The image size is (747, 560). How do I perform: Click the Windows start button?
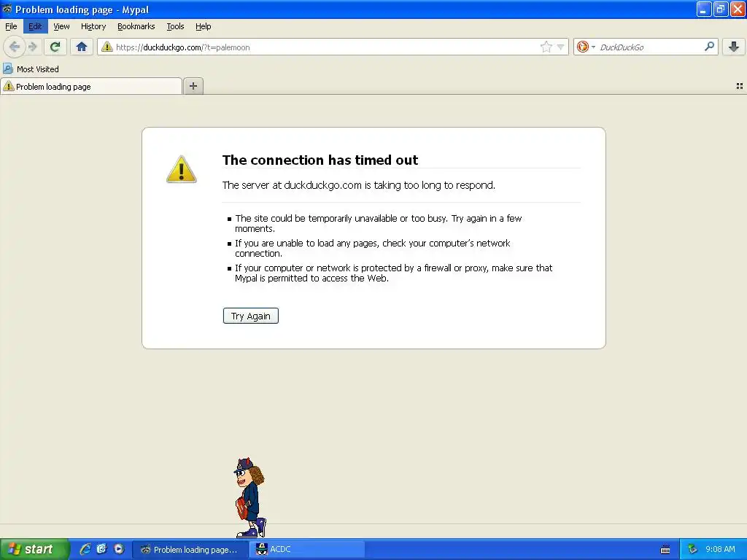click(x=34, y=549)
